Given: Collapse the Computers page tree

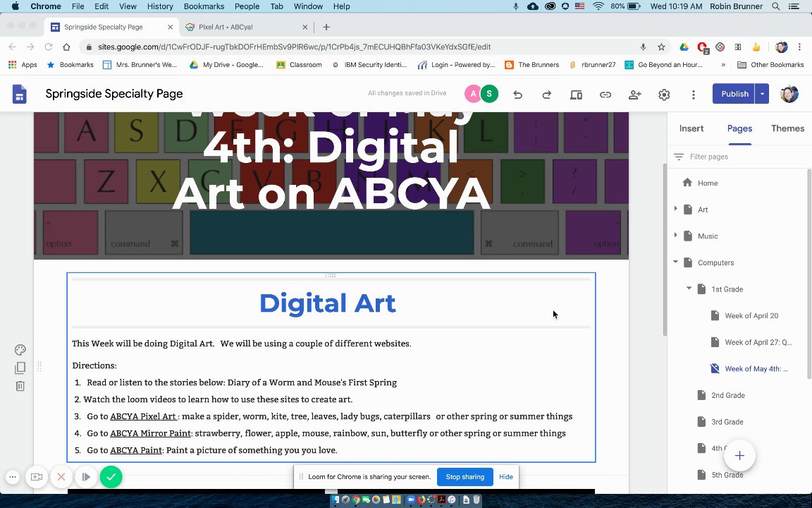Looking at the screenshot, I should click(x=675, y=262).
